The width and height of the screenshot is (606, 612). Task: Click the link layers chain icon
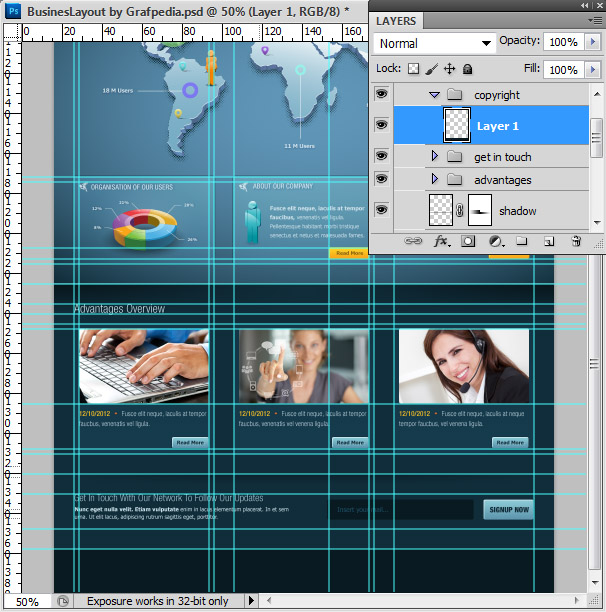tap(413, 241)
